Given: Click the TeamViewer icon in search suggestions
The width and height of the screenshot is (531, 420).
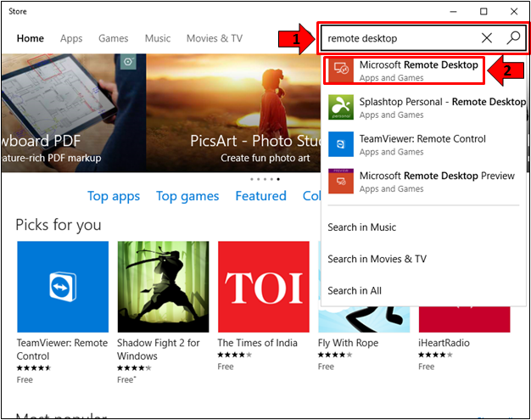Looking at the screenshot, I should (x=341, y=144).
